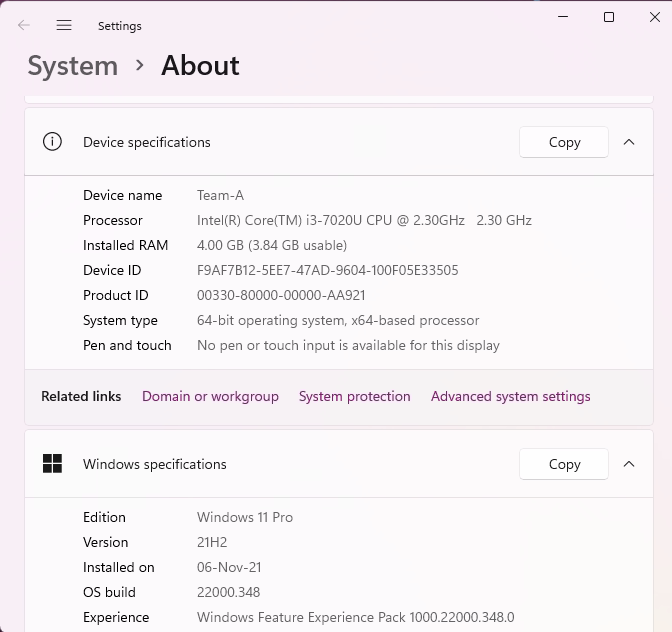Screen dimensions: 672x632
Task: Select the Windows Feature Experience Pack text
Action: coord(355,617)
